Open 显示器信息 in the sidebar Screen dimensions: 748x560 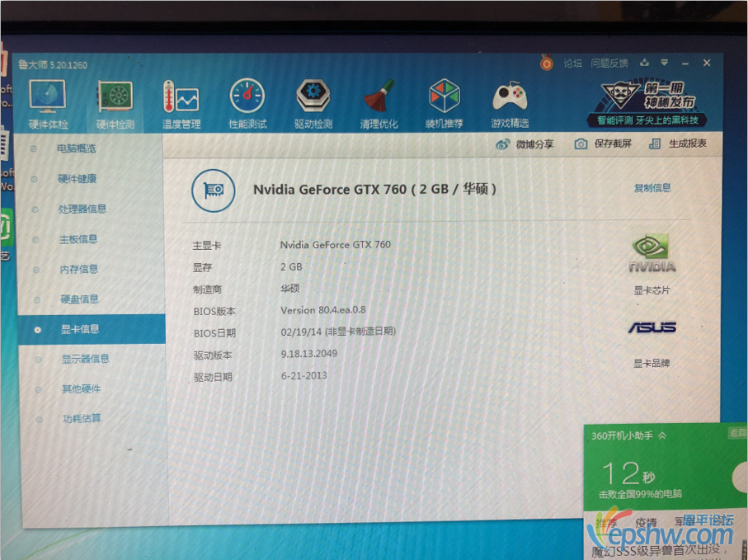(86, 360)
